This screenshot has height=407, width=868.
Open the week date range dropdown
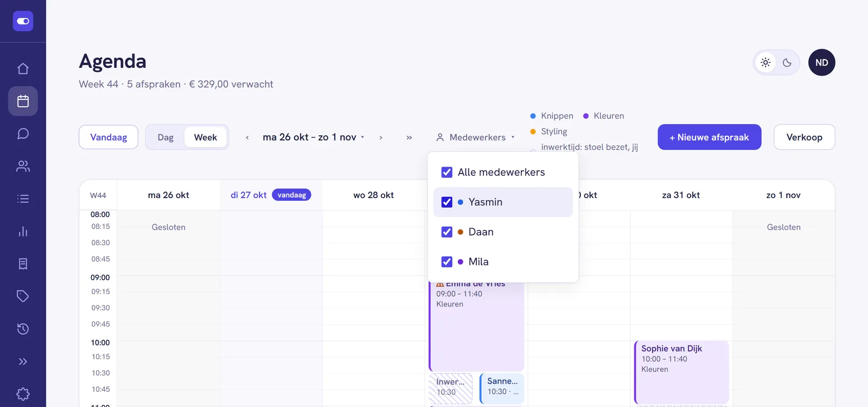coord(314,137)
